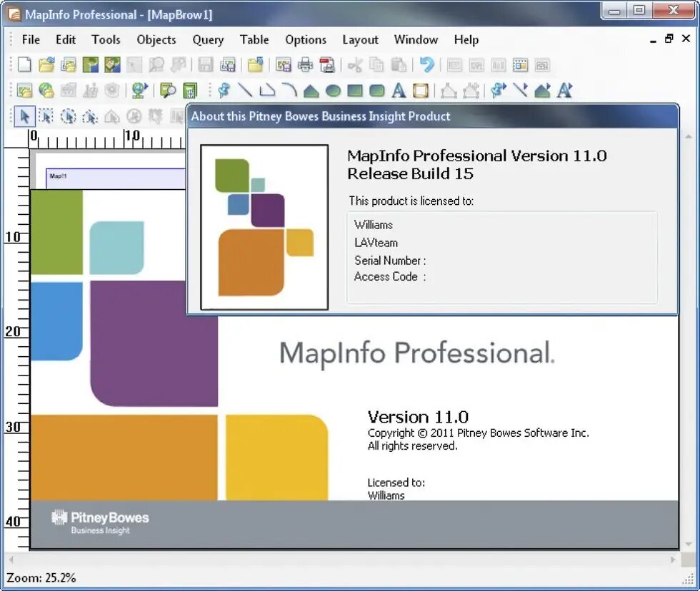This screenshot has width=700, height=591.
Task: Close the inner MapBrow1 document window
Action: [x=686, y=39]
